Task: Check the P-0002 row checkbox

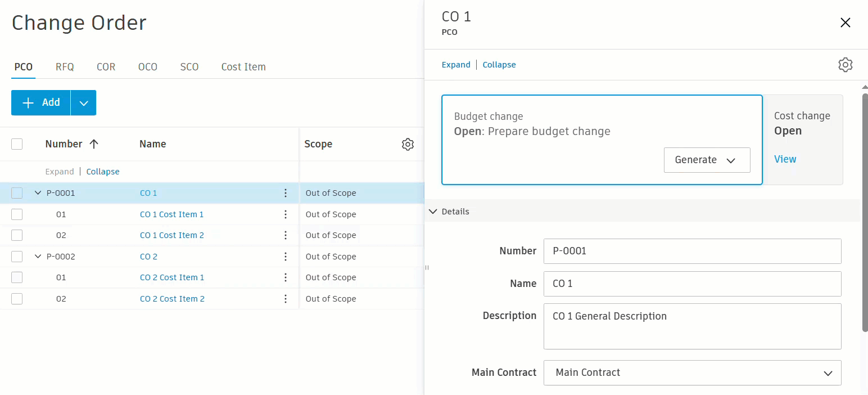Action: pyautogui.click(x=17, y=257)
